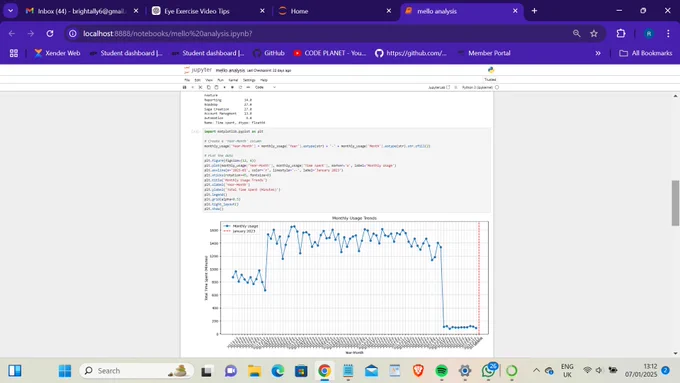Open the File menu in Jupyter
This screenshot has width=680, height=383.
click(187, 80)
